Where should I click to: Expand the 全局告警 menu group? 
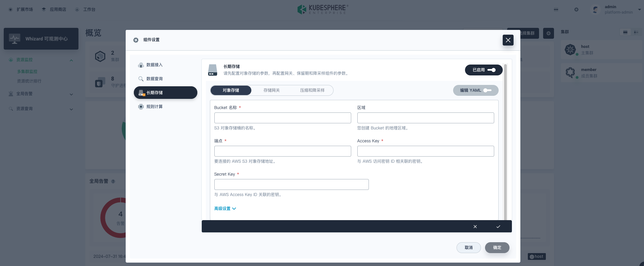click(41, 94)
